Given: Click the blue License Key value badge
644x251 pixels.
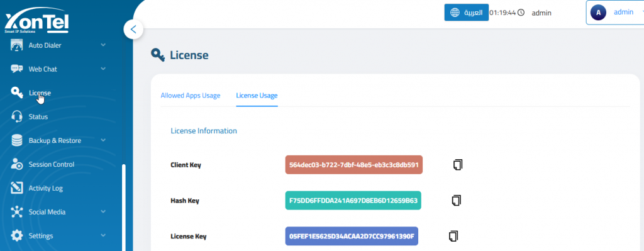Looking at the screenshot, I should pyautogui.click(x=352, y=236).
